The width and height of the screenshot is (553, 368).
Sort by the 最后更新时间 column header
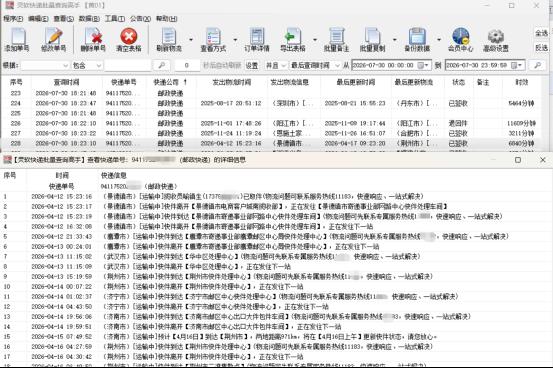355,82
